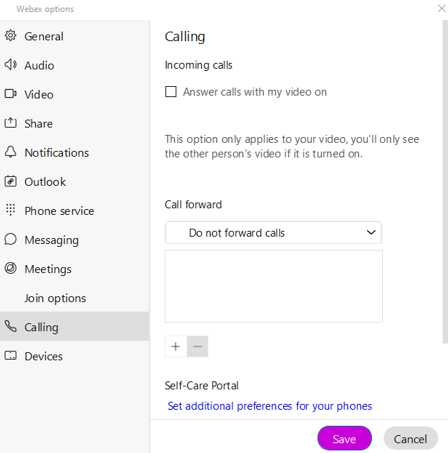Click the Messaging chat bubble icon
448x453 pixels.
(10, 239)
